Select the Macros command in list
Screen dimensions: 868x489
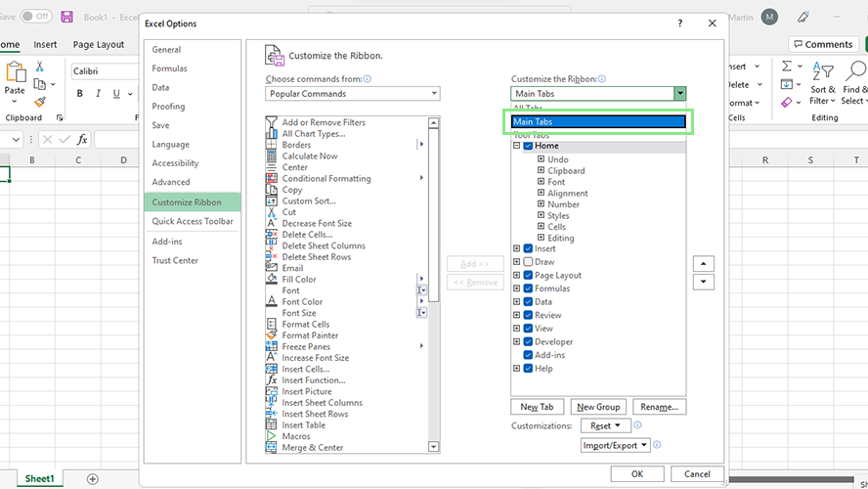point(296,436)
